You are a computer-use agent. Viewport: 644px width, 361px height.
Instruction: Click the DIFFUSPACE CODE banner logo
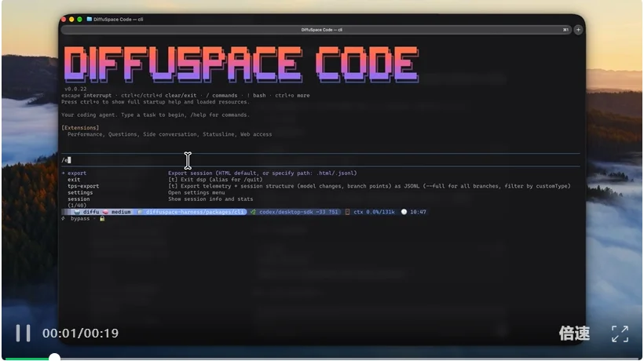[x=242, y=64]
